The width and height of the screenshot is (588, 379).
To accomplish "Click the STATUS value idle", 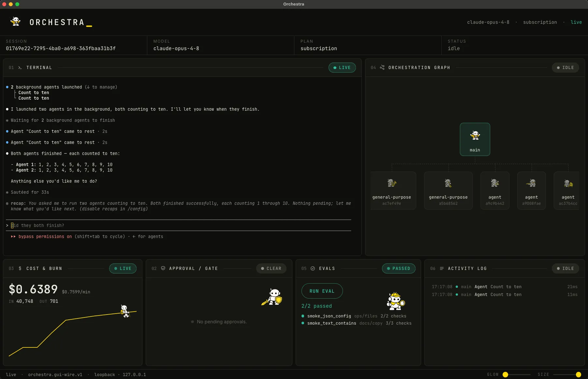I will point(454,49).
